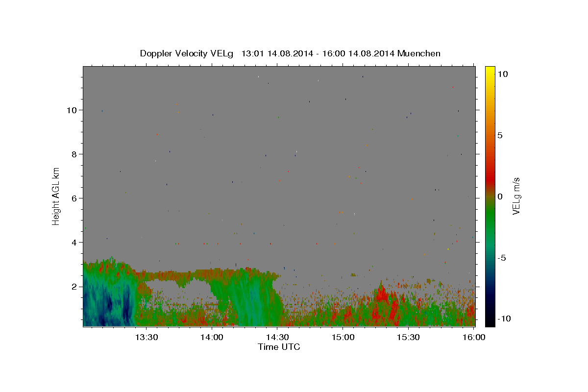This screenshot has height=392, width=588.
Task: Click the plot title 'Doppler Velocity VELg'
Action: [188, 53]
